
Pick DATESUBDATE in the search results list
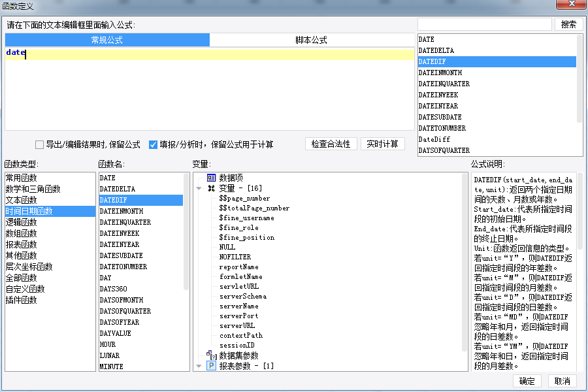coord(497,117)
